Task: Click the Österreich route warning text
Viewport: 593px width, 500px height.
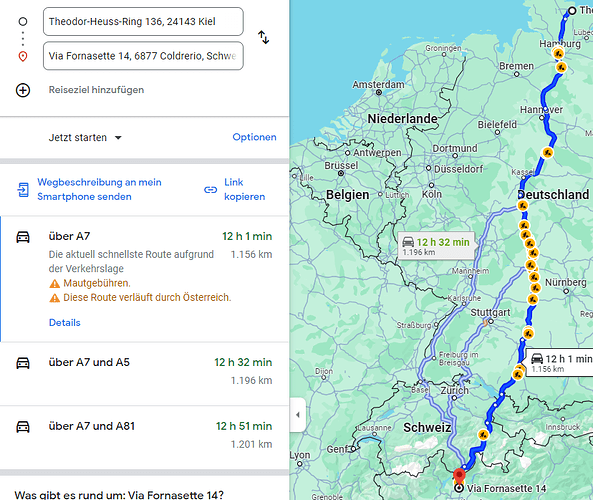Action: click(x=147, y=298)
